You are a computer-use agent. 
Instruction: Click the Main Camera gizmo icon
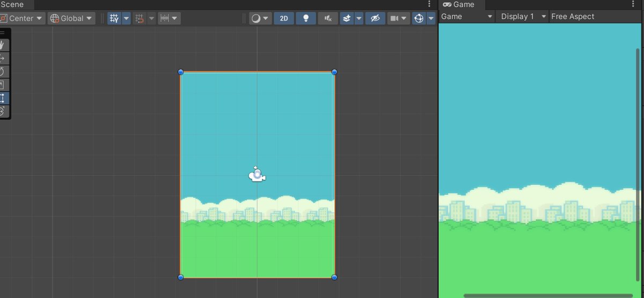257,175
